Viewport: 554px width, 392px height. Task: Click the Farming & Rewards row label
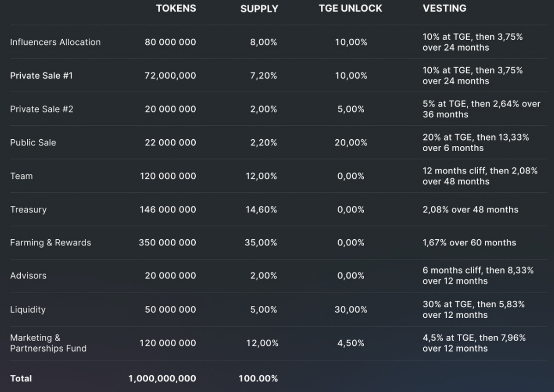51,243
